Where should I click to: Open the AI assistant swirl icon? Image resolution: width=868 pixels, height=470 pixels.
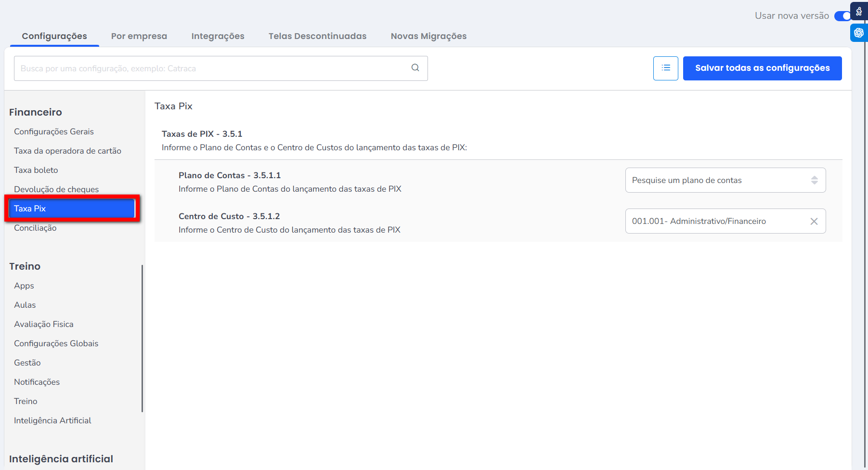point(859,33)
